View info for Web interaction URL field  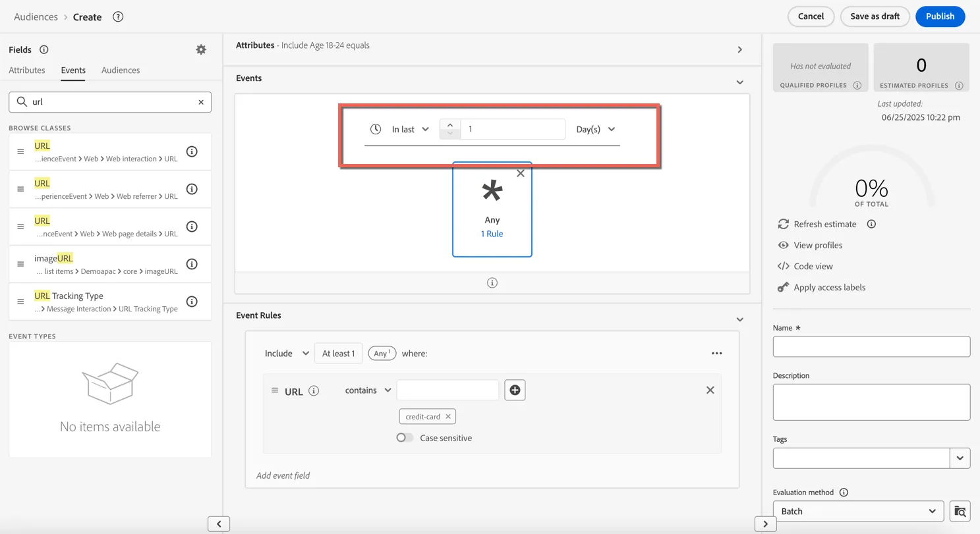tap(192, 151)
